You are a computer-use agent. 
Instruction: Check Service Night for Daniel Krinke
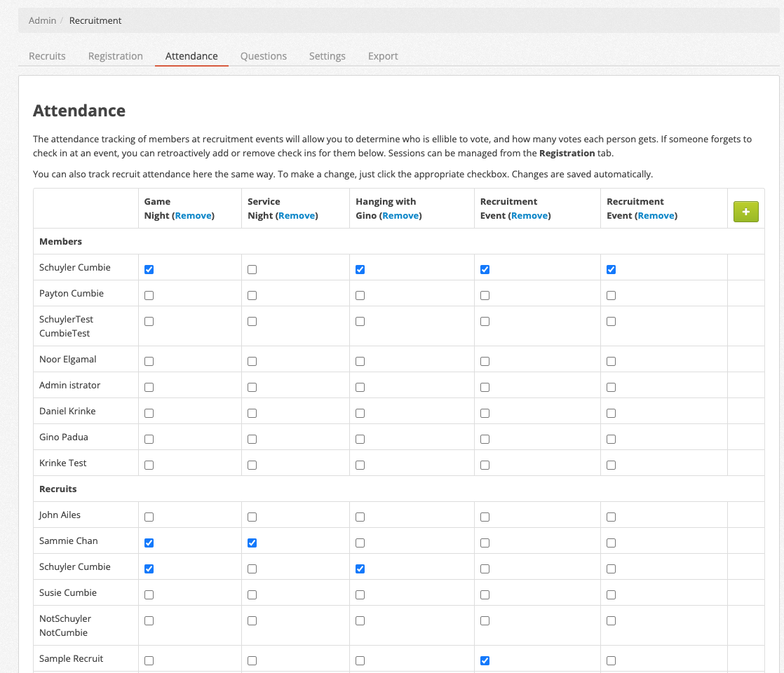pyautogui.click(x=252, y=413)
